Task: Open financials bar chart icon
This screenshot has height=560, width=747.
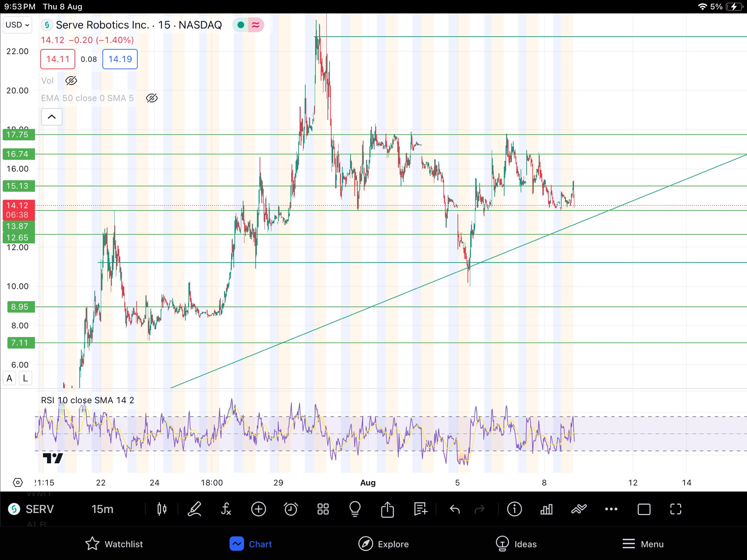Action: (x=546, y=509)
